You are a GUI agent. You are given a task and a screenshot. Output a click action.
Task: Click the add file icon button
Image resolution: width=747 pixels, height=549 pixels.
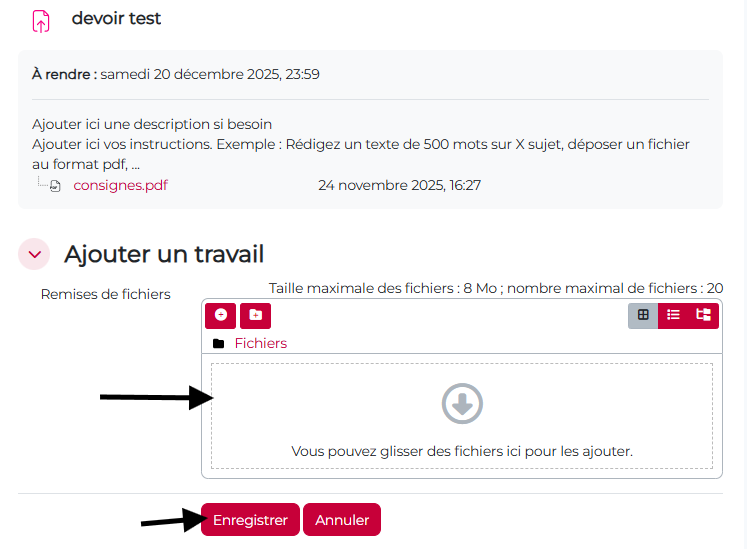tap(221, 315)
